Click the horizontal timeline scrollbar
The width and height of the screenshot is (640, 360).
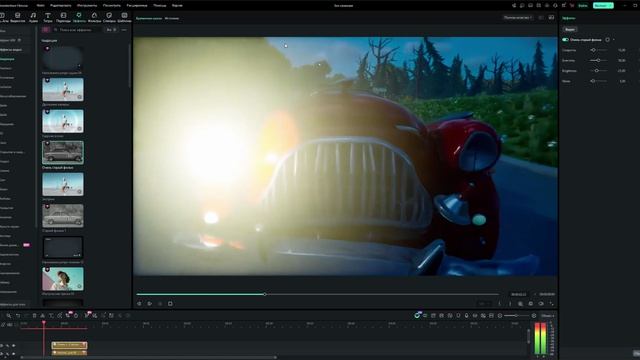(149, 357)
